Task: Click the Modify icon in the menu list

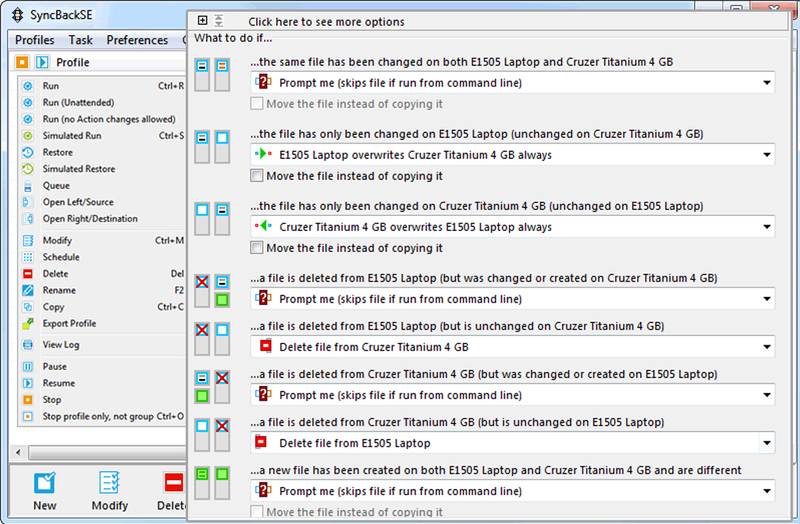Action: [28, 240]
